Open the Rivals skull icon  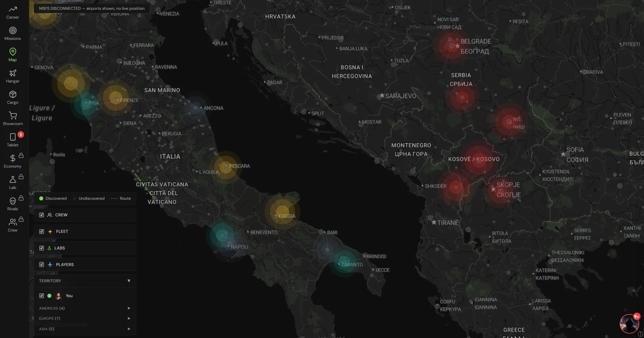point(13,201)
